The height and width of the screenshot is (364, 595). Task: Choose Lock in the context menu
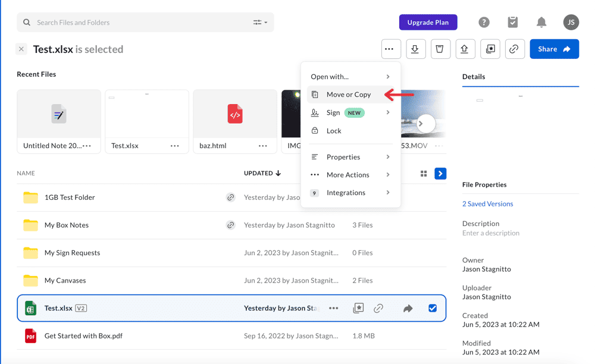350,131
